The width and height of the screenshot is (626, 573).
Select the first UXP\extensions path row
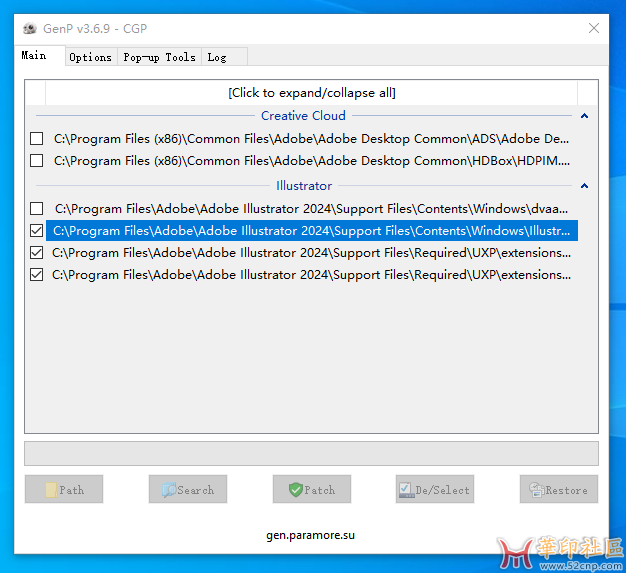[312, 252]
